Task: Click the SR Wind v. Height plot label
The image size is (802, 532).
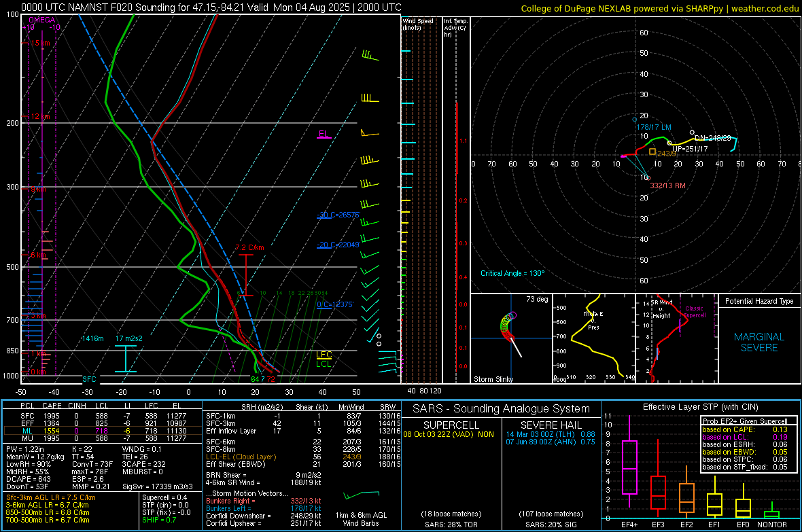Action: click(x=661, y=309)
